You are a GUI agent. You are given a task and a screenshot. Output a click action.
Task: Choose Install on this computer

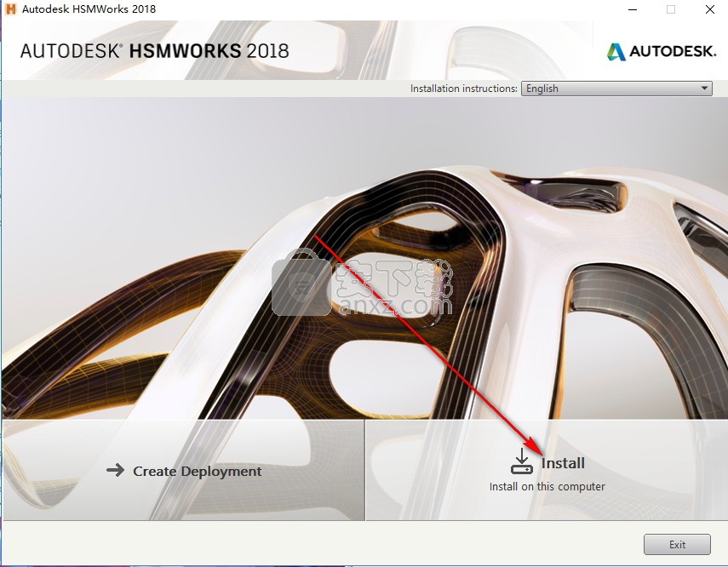click(547, 470)
